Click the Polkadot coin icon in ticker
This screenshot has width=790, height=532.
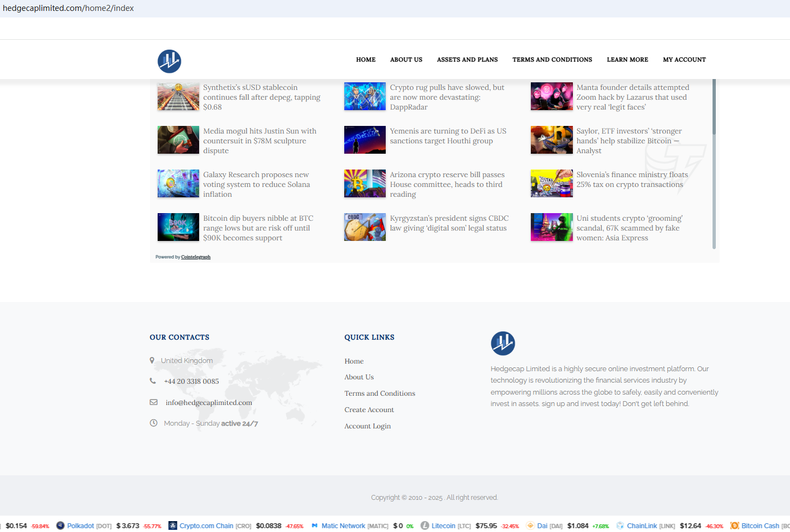coord(61,525)
